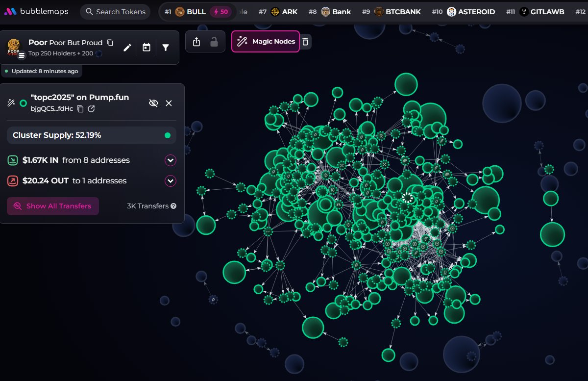This screenshot has width=588, height=381.
Task: Open the holders filter funnel icon
Action: [x=166, y=48]
